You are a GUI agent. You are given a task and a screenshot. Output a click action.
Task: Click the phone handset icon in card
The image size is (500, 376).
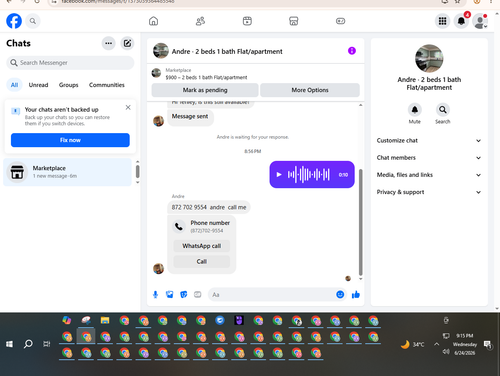tap(179, 227)
